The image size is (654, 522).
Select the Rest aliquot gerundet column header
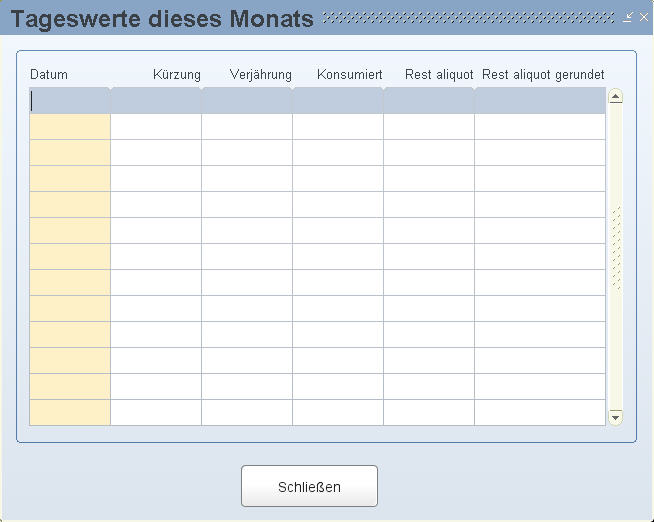point(543,75)
